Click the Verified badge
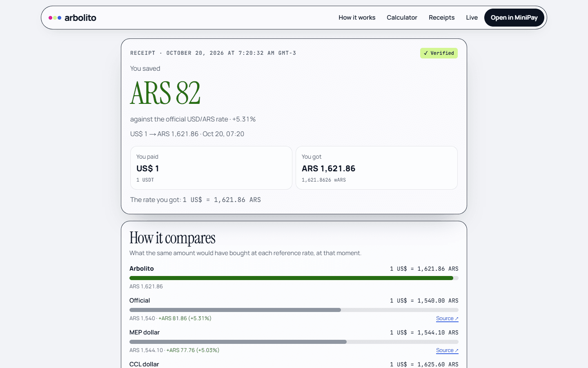 (439, 53)
